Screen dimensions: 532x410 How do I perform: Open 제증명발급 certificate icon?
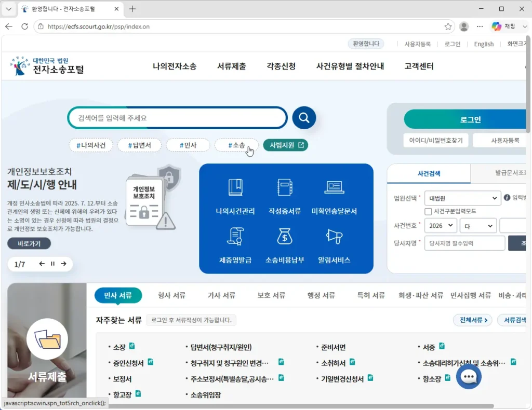coord(235,245)
